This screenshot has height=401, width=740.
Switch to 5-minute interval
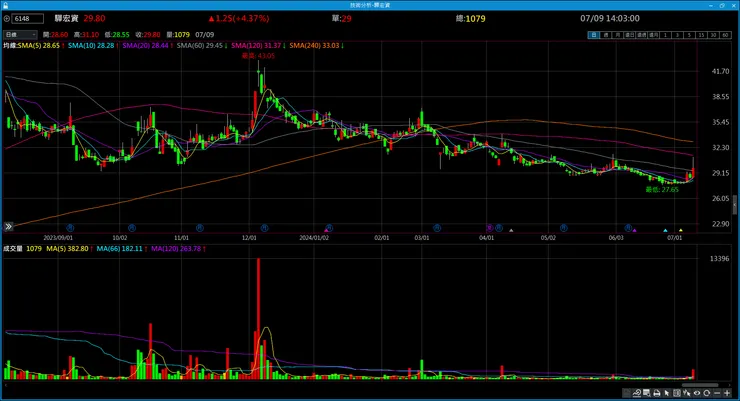tap(690, 35)
